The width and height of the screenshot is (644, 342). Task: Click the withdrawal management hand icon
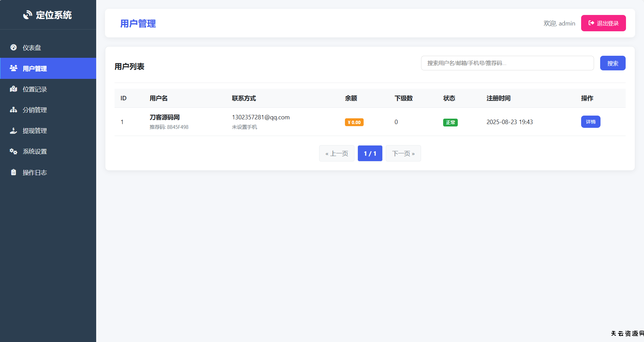pyautogui.click(x=14, y=131)
